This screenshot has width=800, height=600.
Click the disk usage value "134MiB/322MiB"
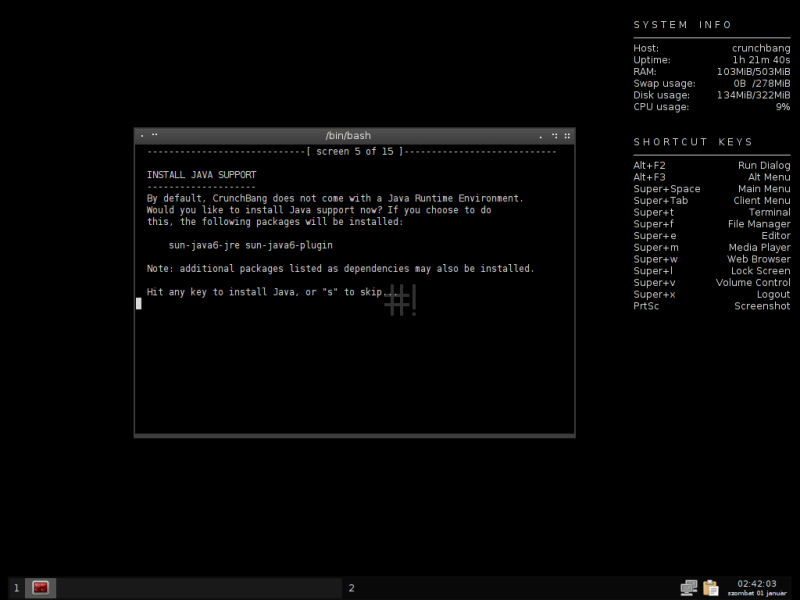[754, 95]
